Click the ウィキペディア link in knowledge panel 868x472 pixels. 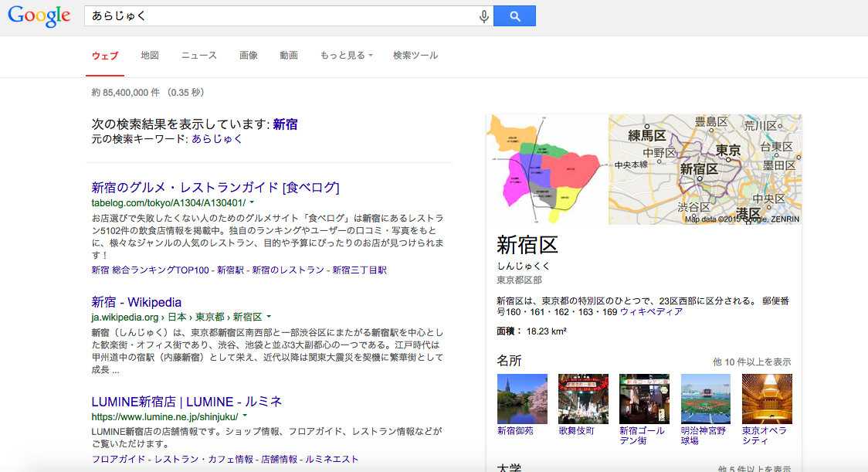click(651, 312)
